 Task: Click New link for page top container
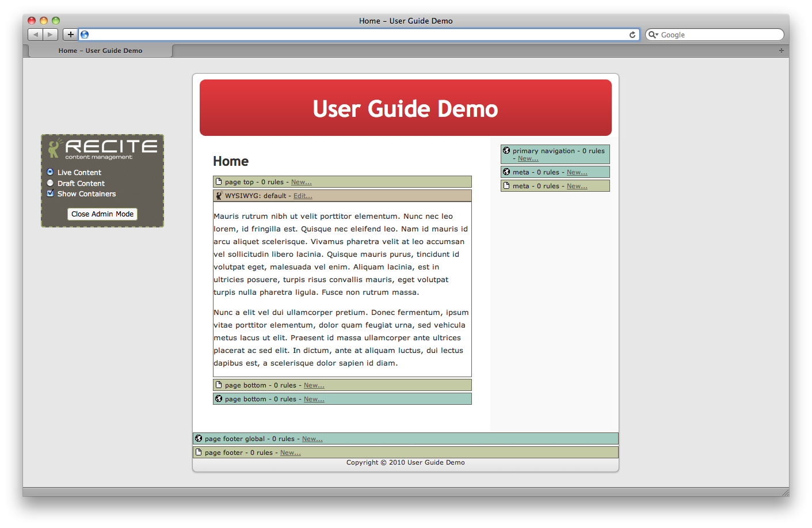click(302, 182)
